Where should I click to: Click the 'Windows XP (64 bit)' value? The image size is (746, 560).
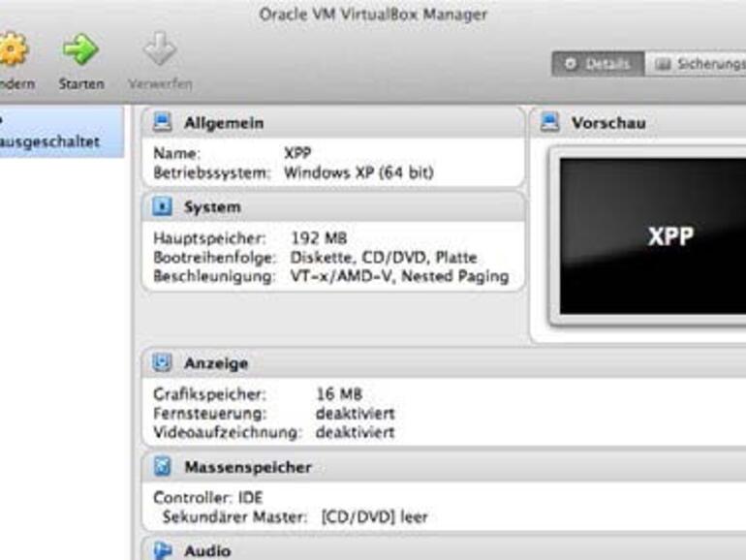[x=358, y=172]
